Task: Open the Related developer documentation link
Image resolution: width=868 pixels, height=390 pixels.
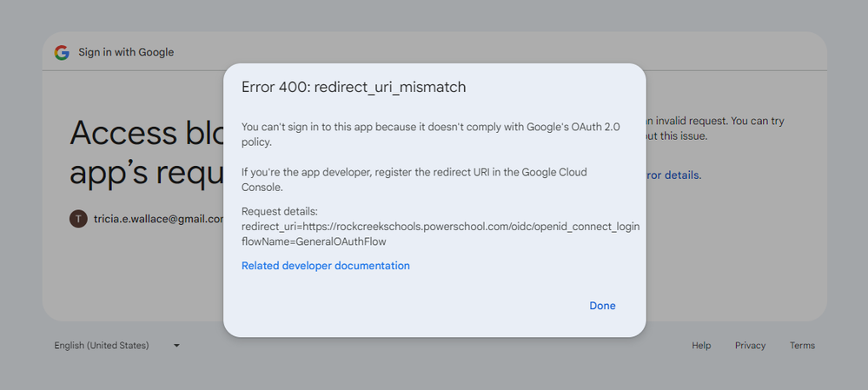Action: click(326, 266)
